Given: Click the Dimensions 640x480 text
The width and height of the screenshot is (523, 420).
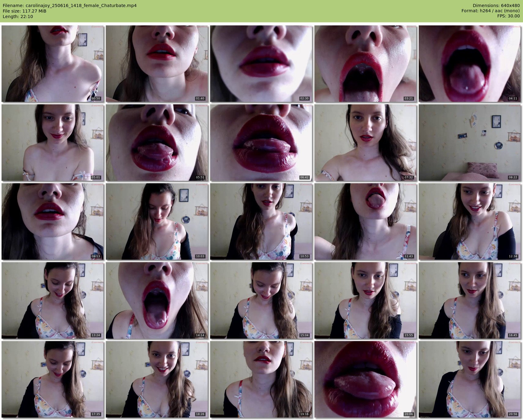Looking at the screenshot, I should tap(496, 6).
